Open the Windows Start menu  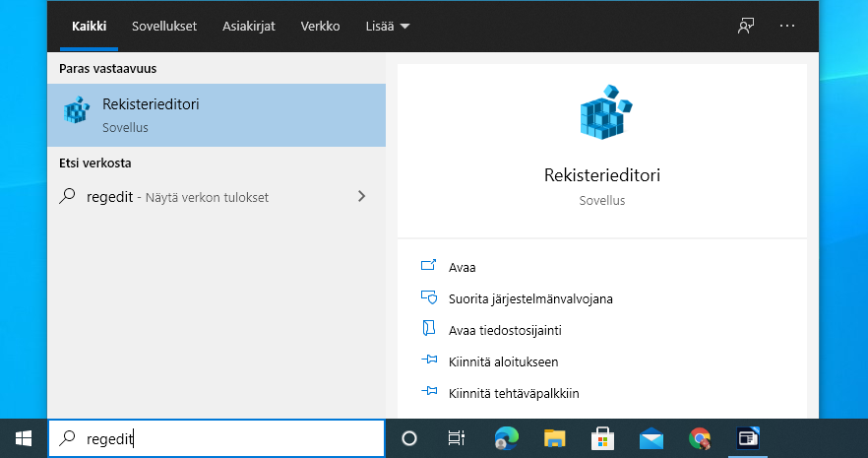pos(24,438)
